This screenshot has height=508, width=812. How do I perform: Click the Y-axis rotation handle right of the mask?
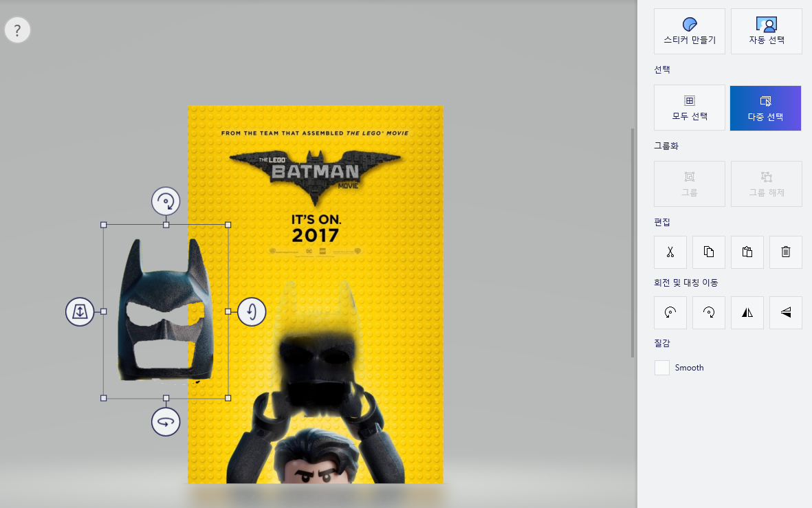(252, 311)
